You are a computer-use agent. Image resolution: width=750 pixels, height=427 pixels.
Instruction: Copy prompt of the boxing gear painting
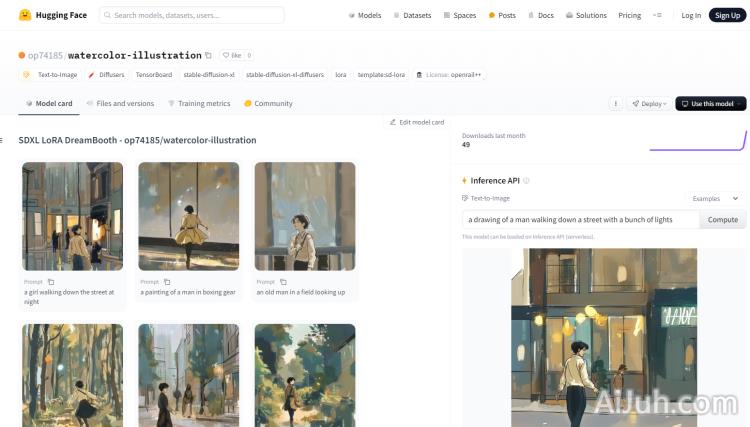(x=167, y=282)
